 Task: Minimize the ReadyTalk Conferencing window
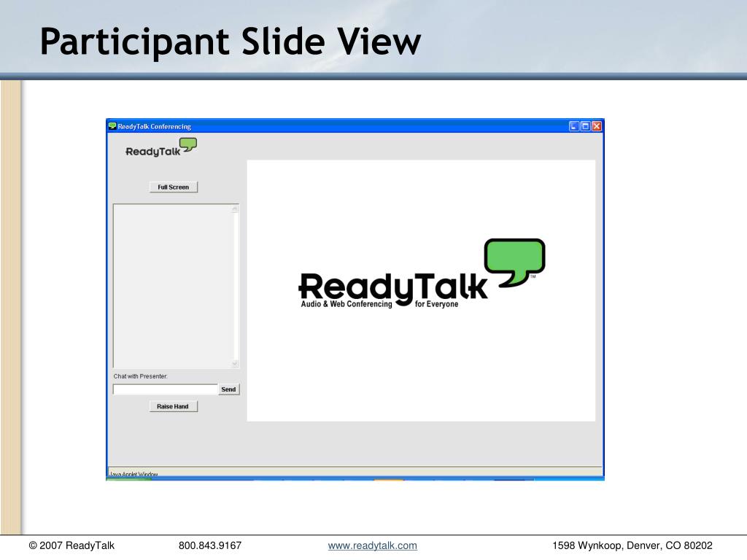coord(574,126)
